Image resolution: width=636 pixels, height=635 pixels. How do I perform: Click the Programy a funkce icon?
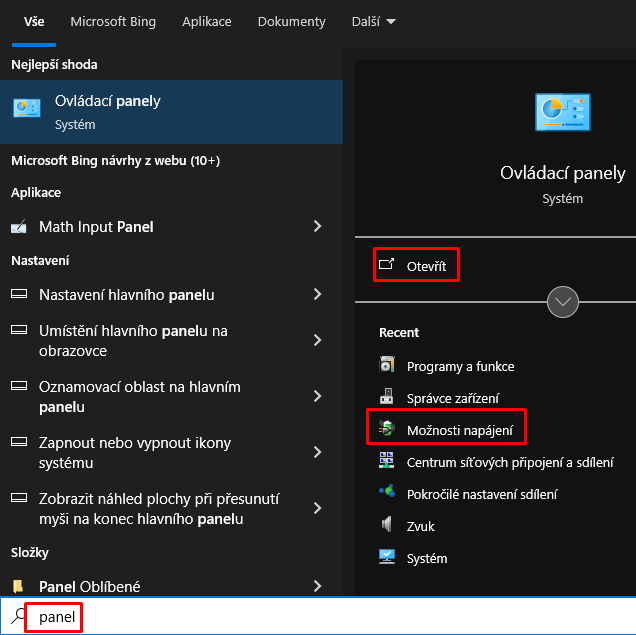pyautogui.click(x=387, y=364)
